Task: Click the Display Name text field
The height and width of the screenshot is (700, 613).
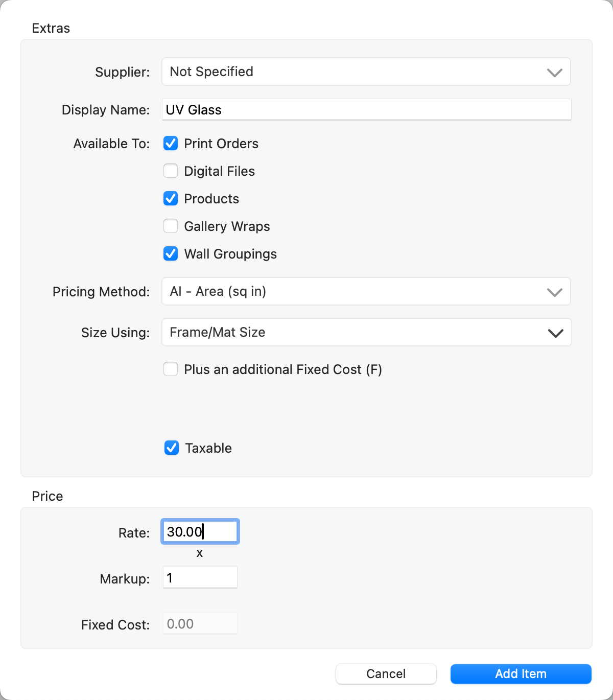Action: pos(366,110)
